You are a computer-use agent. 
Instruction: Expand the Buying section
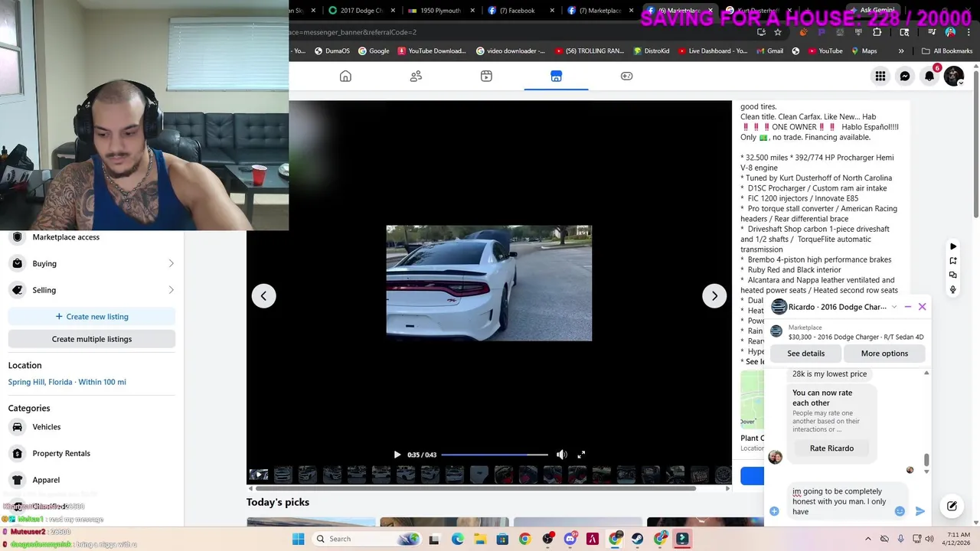tap(92, 263)
